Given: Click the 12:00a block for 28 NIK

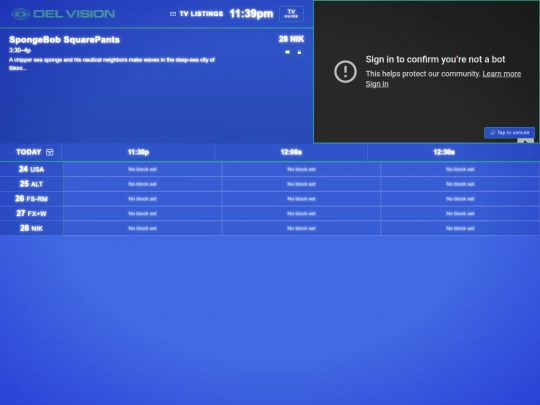Looking at the screenshot, I should [301, 228].
